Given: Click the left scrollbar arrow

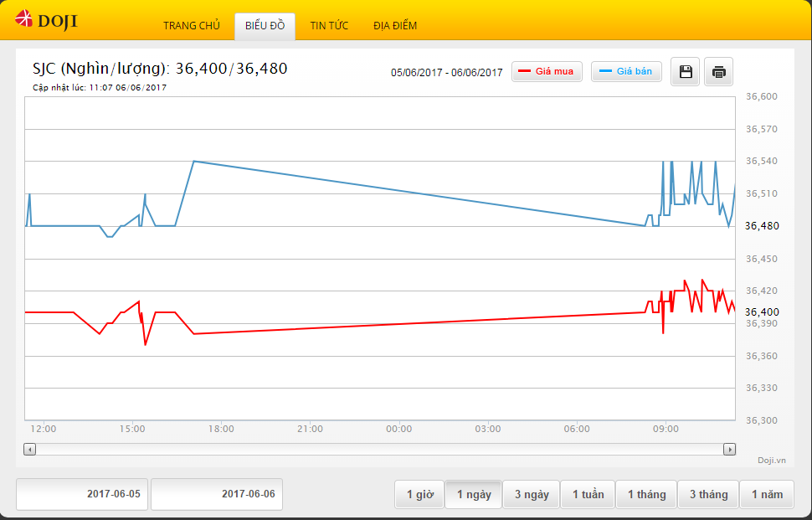Looking at the screenshot, I should (x=30, y=449).
